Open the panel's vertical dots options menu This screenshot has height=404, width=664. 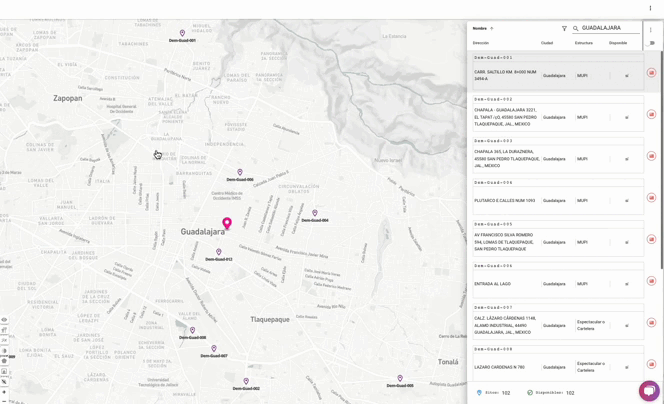[651, 30]
